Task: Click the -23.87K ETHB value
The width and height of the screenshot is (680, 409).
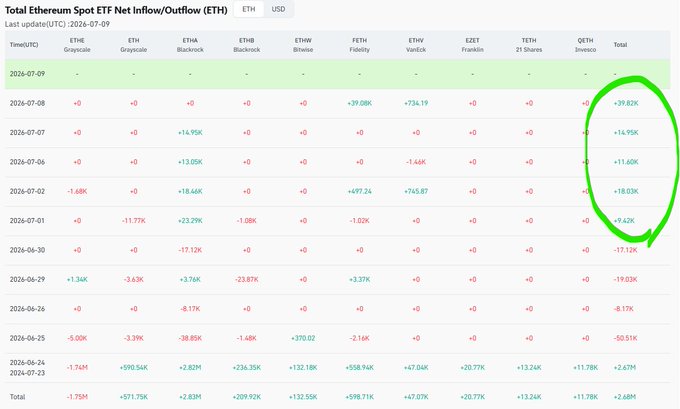Action: (x=247, y=279)
